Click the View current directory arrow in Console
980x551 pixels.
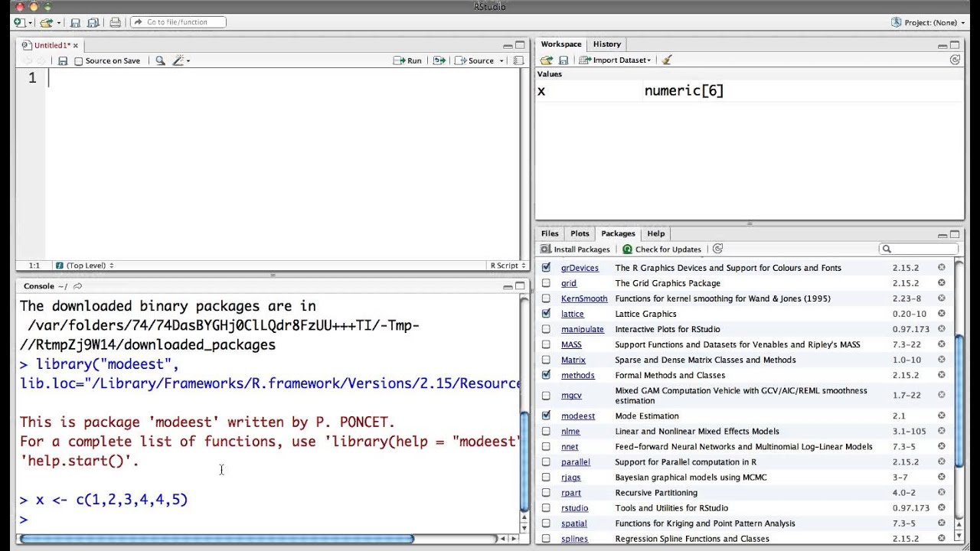pos(77,286)
